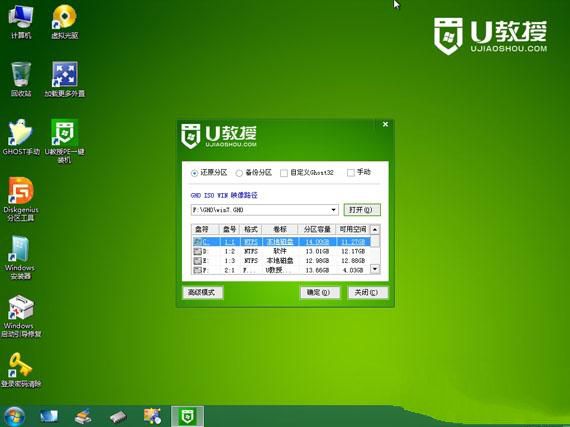Click partition list scroll down arrow
The width and height of the screenshot is (570, 427).
point(375,269)
